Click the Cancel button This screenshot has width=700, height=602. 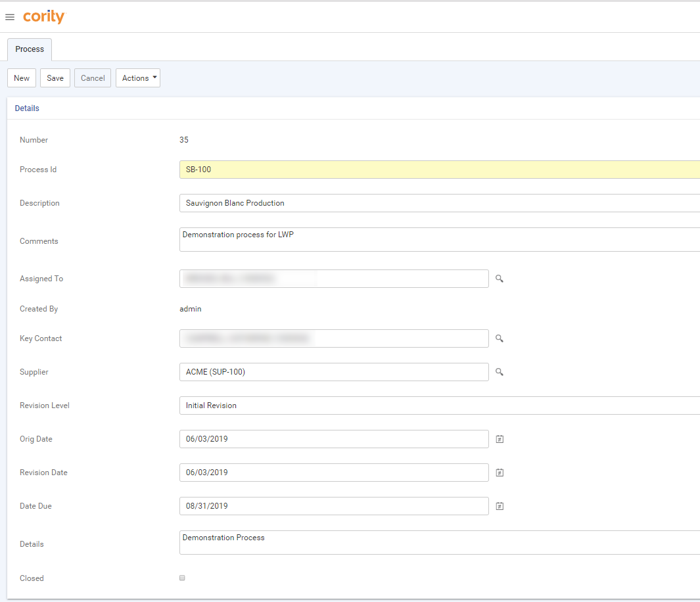[93, 78]
